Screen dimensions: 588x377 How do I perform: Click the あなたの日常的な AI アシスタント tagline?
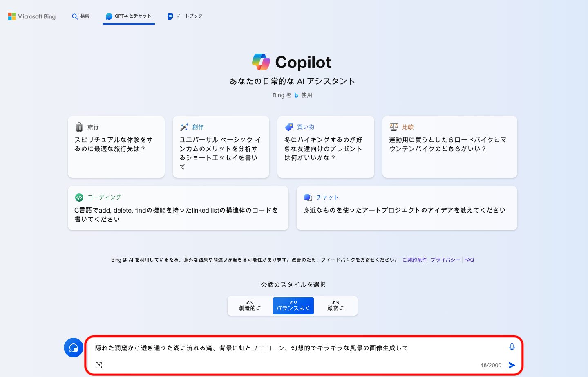293,81
